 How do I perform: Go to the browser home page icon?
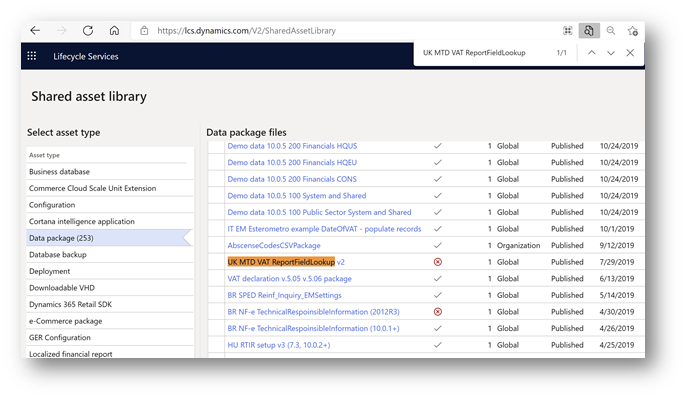click(x=114, y=30)
